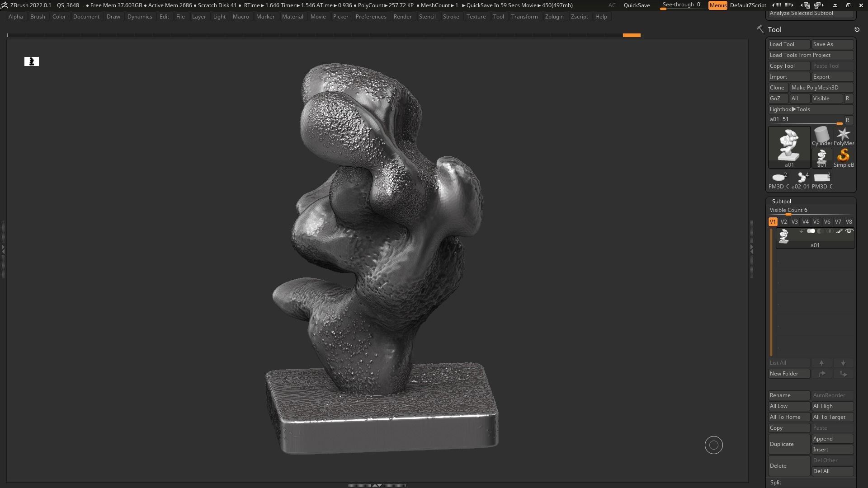
Task: Toggle union boolean mode on a01 subtool
Action: click(811, 231)
